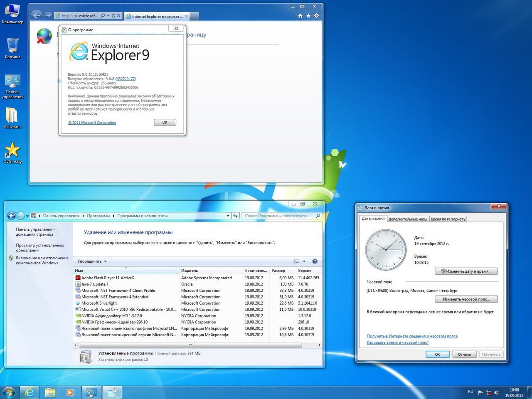The image size is (532, 399).
Task: Open the Упорядочить dropdown menu
Action: coord(92,261)
